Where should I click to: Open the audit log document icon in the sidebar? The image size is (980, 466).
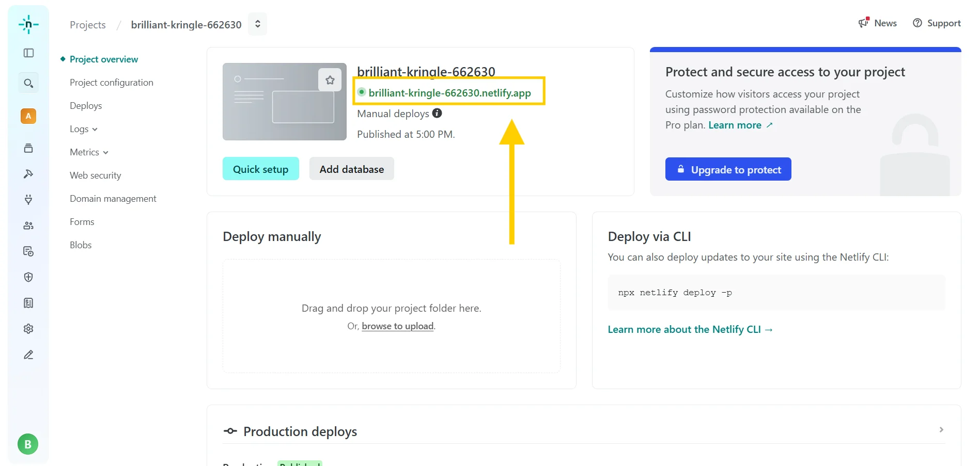pyautogui.click(x=28, y=251)
